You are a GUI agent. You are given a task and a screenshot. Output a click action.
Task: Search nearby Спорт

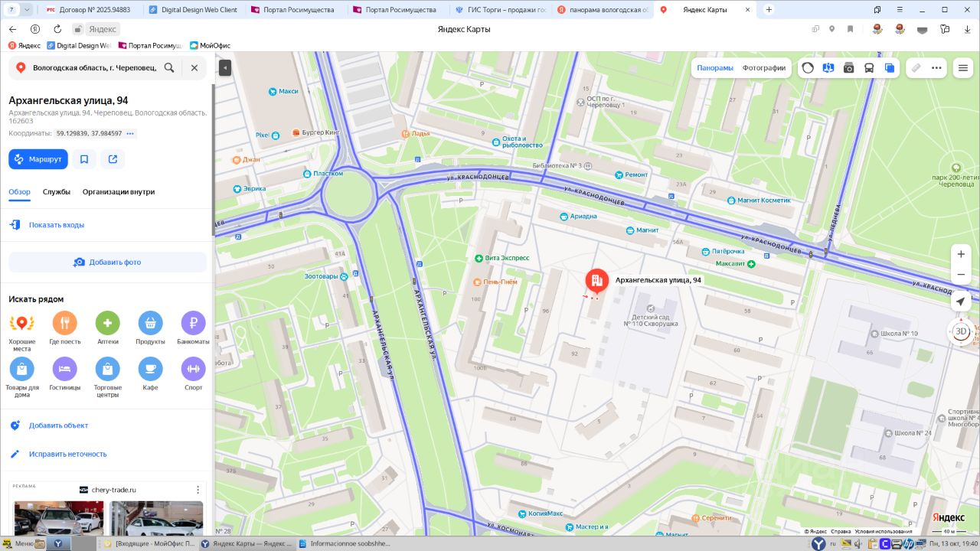click(194, 375)
